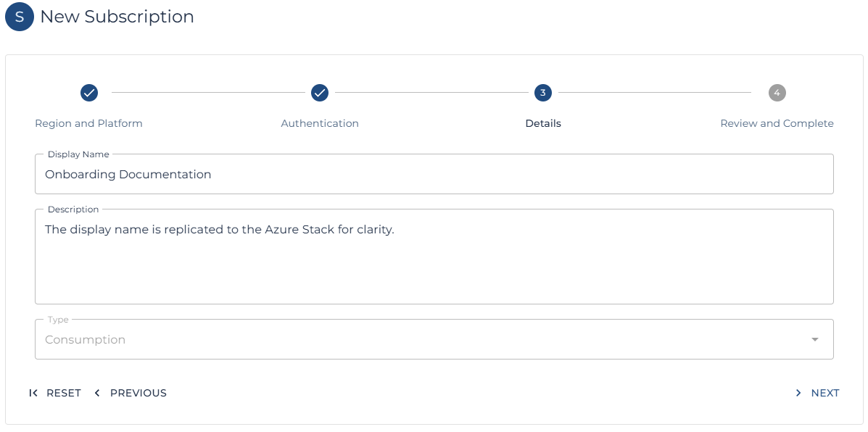The image size is (868, 432).
Task: Go back using the PREVIOUS button
Action: 138,393
